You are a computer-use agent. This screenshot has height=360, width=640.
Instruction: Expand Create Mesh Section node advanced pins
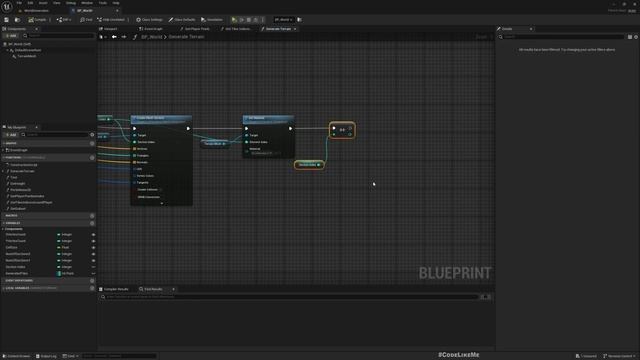point(162,203)
